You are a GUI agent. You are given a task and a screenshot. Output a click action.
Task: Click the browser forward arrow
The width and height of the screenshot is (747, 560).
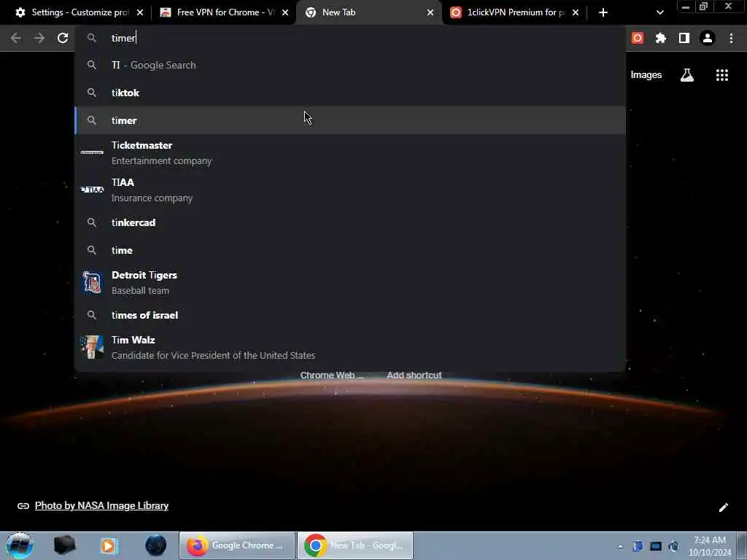point(39,38)
